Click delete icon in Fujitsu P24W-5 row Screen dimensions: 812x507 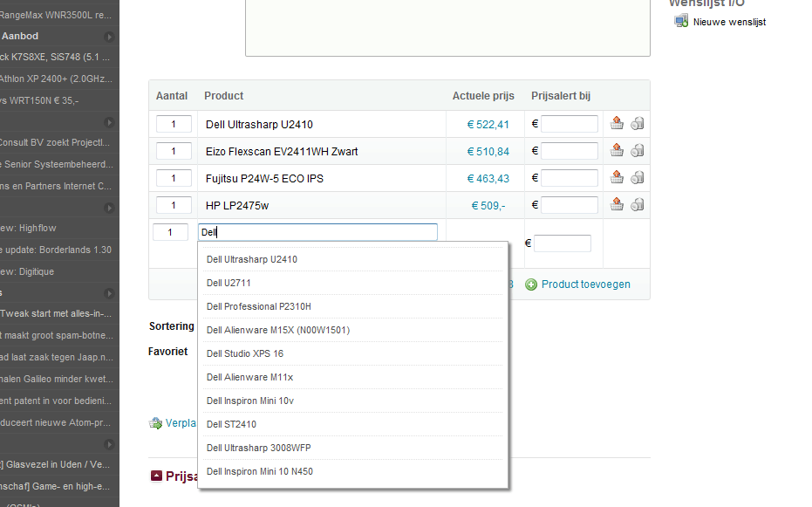click(638, 178)
